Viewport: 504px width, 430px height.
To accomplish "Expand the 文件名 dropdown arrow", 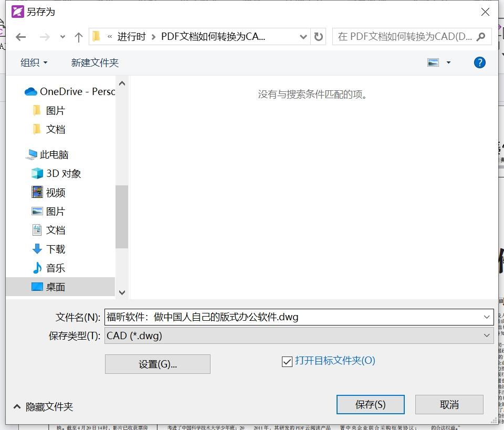I will (x=487, y=317).
